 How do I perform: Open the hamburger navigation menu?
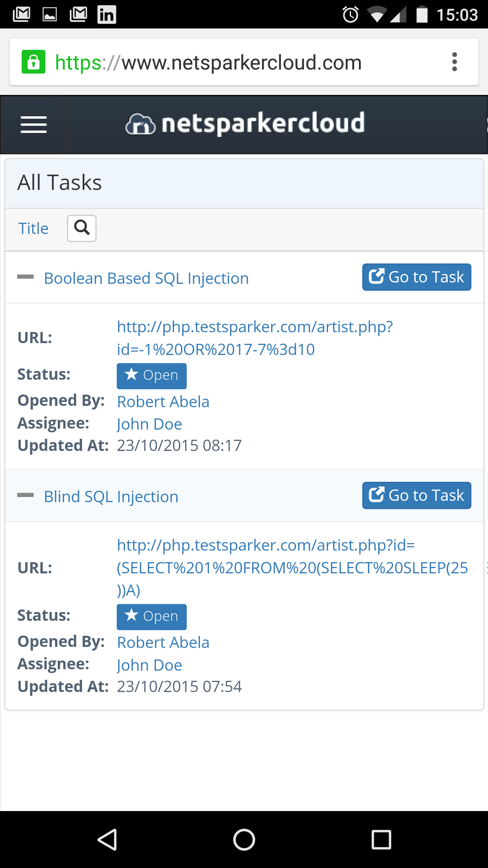point(34,124)
